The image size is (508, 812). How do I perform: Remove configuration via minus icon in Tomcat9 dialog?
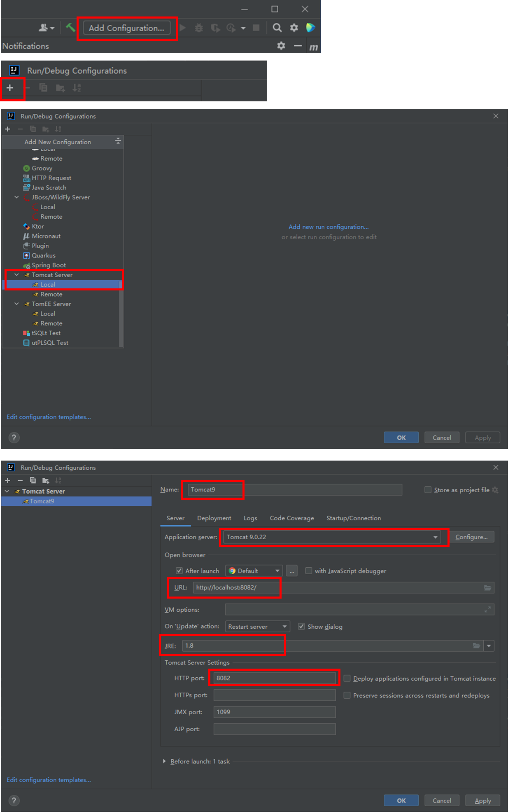pyautogui.click(x=20, y=480)
